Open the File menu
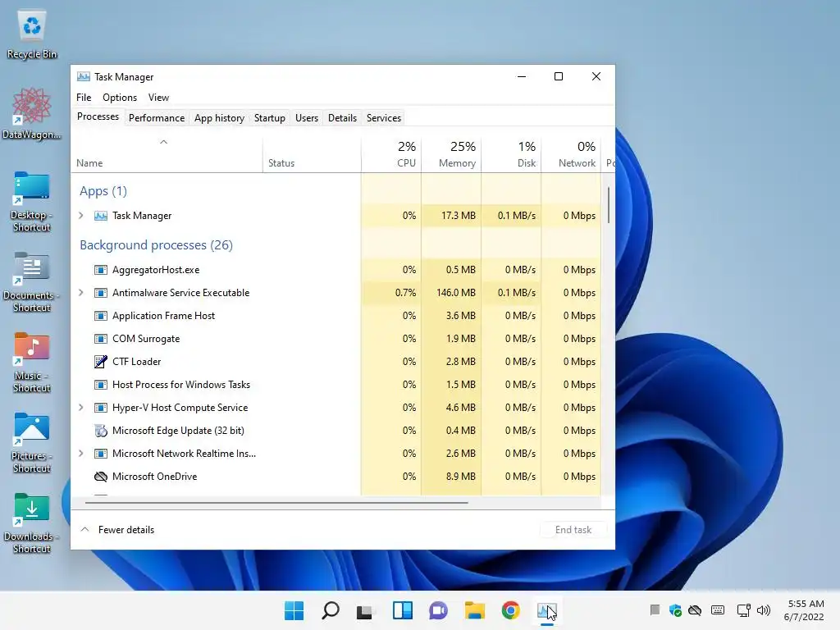This screenshot has height=630, width=840. [84, 98]
